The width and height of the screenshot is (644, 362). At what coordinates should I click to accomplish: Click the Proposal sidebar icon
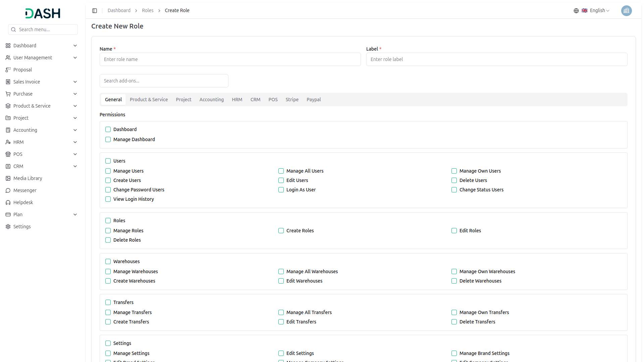click(8, 70)
